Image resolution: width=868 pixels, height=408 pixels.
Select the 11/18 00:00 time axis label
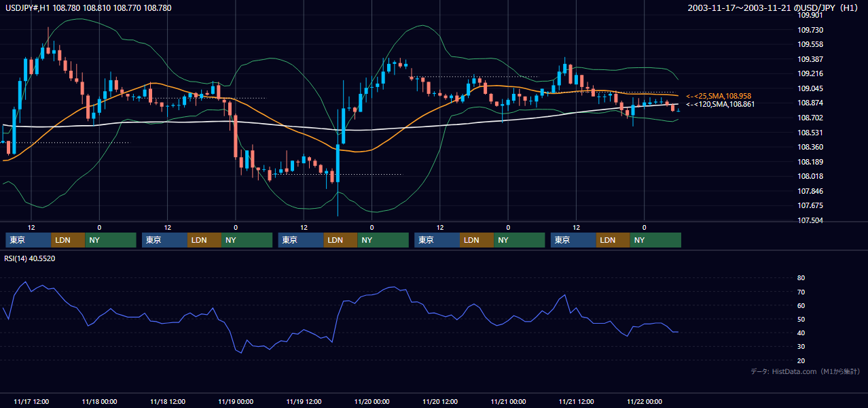tap(99, 401)
